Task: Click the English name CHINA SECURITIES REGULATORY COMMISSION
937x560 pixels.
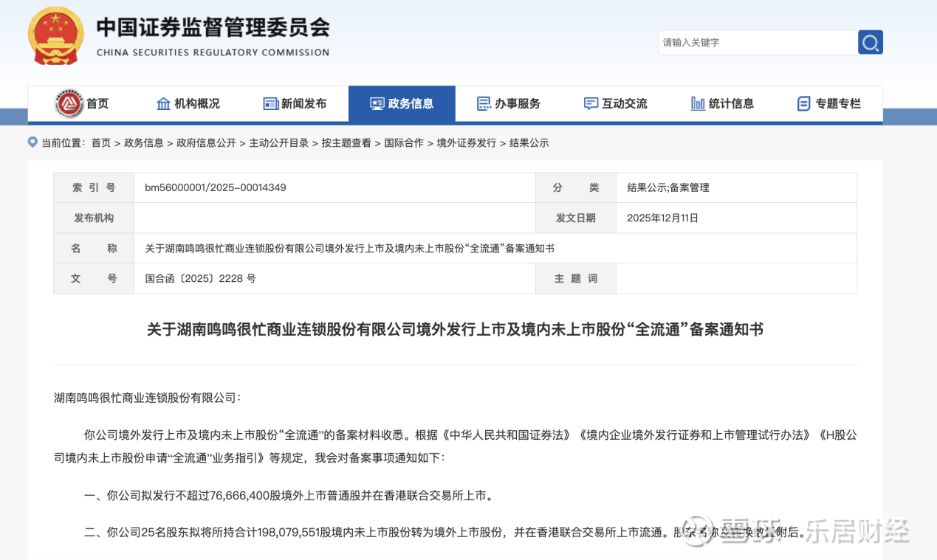Action: click(213, 52)
